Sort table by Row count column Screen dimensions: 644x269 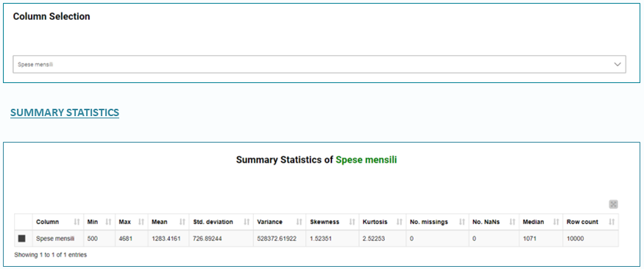click(x=590, y=222)
